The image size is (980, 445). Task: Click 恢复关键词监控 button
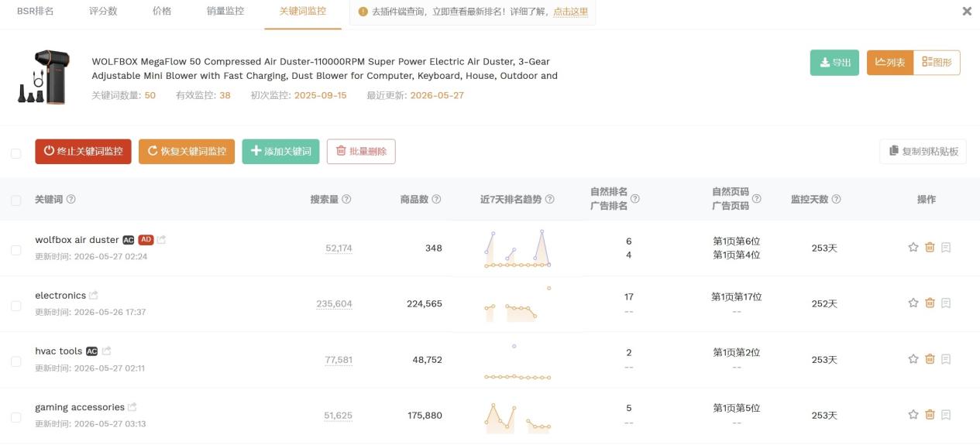coord(187,152)
